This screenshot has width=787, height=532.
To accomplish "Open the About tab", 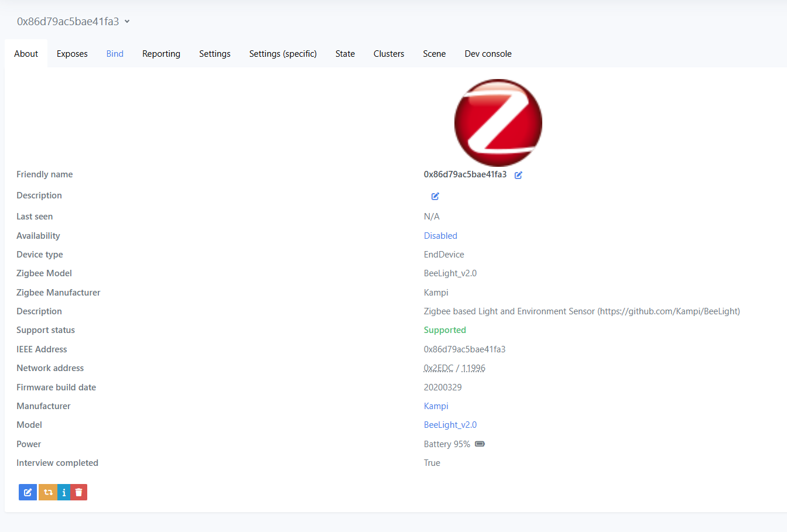I will pyautogui.click(x=26, y=54).
